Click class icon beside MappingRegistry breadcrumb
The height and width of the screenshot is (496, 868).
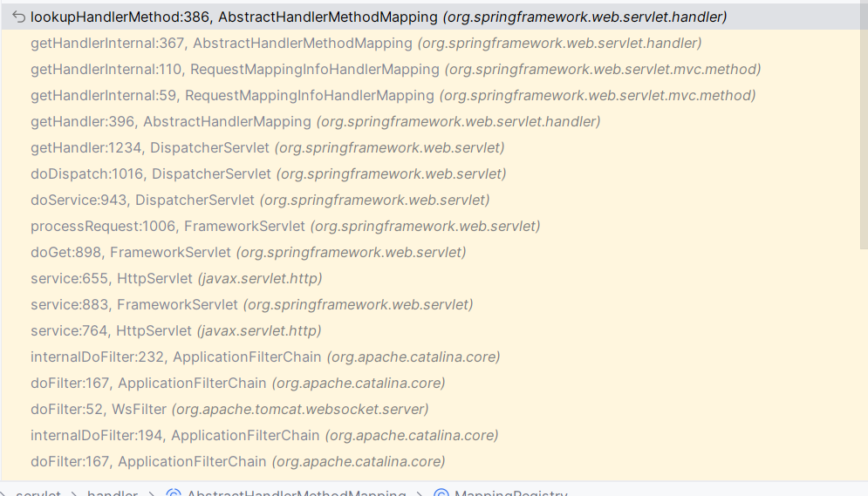pyautogui.click(x=441, y=493)
